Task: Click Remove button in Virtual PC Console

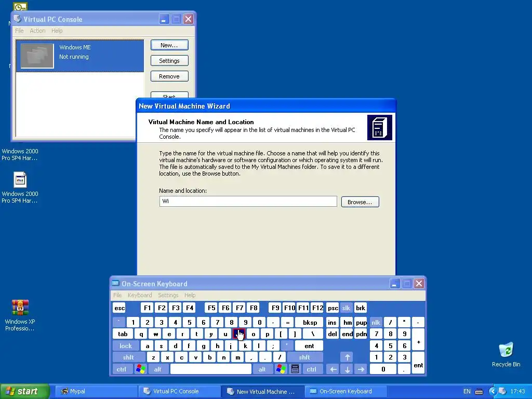Action: click(x=169, y=76)
